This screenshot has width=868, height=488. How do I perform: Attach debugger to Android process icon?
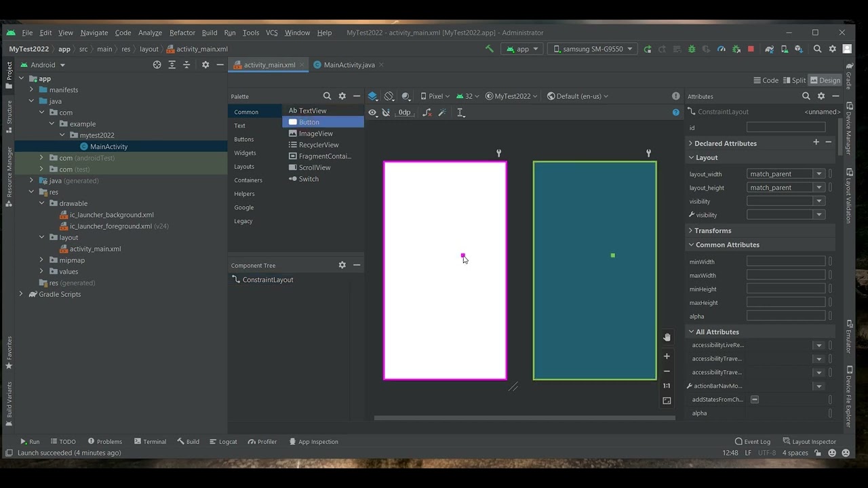tap(736, 49)
